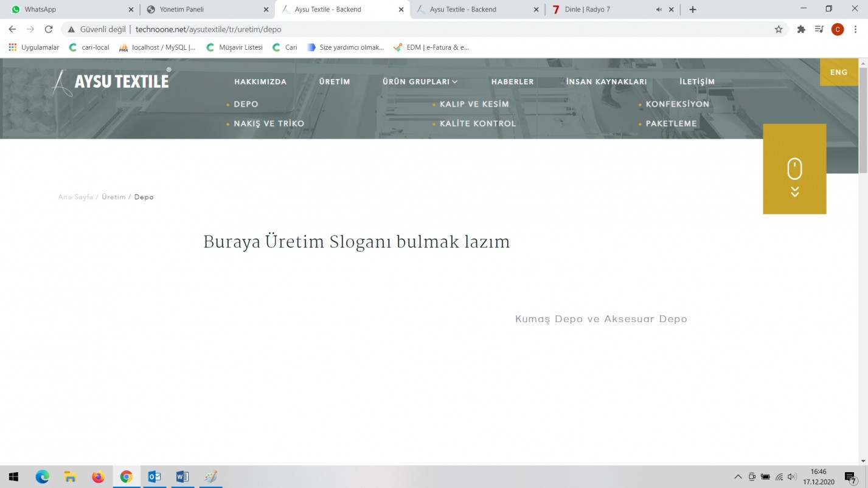Bookmark this page with star icon

(x=778, y=29)
